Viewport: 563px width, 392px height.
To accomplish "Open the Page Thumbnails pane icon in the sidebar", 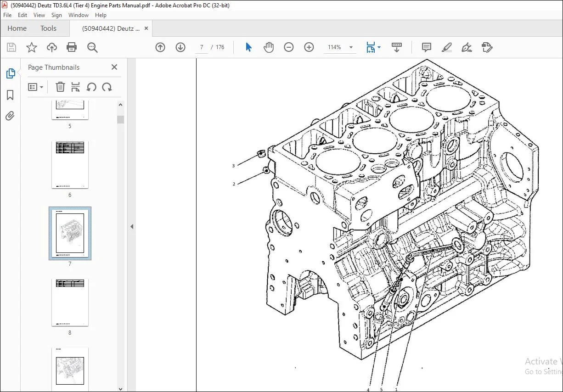I will click(10, 73).
